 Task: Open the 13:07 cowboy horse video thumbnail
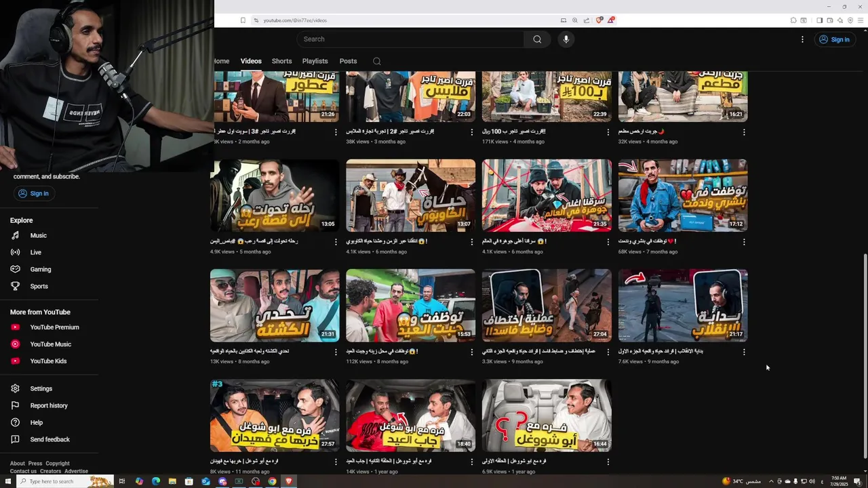pos(411,195)
